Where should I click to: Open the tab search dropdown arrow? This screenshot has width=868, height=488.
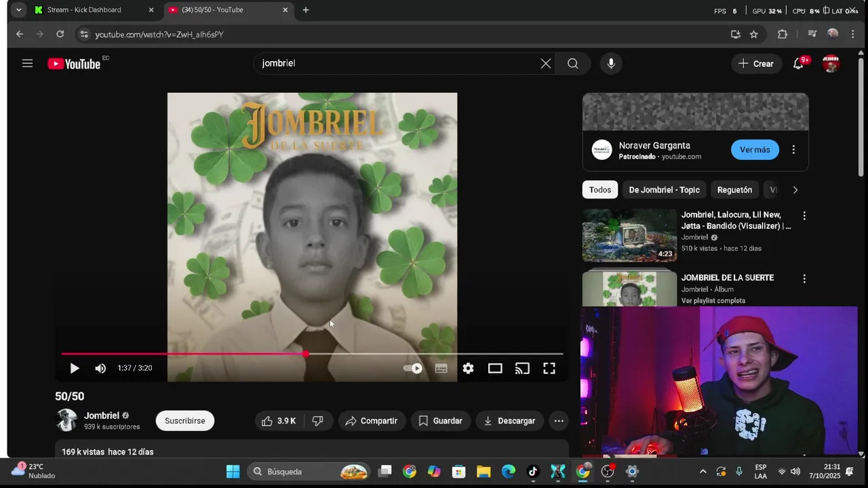point(18,10)
